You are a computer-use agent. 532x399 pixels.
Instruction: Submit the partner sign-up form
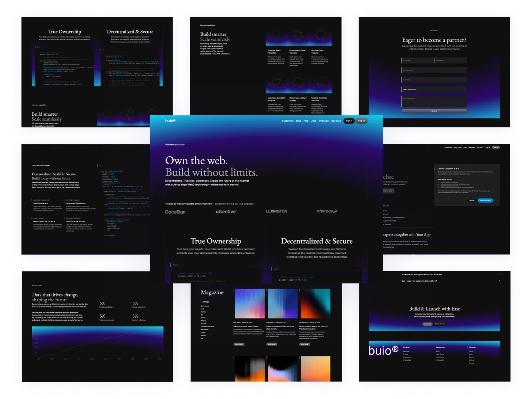point(434,111)
